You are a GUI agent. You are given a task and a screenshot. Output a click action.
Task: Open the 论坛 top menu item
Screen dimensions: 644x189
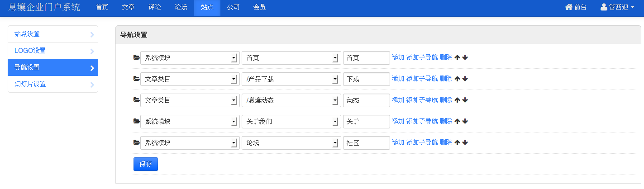(181, 7)
